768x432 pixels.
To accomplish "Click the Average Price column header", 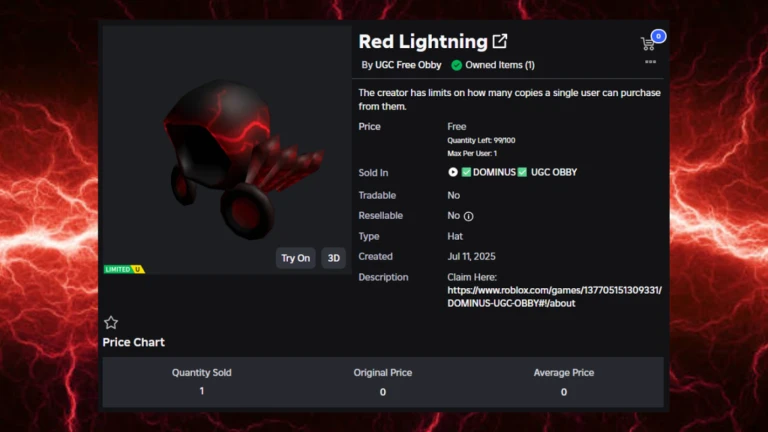I will click(564, 372).
